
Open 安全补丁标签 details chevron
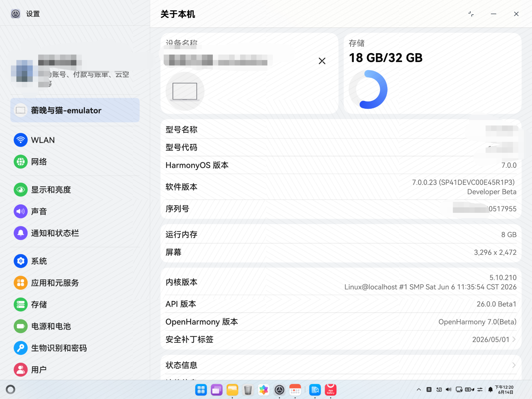514,339
